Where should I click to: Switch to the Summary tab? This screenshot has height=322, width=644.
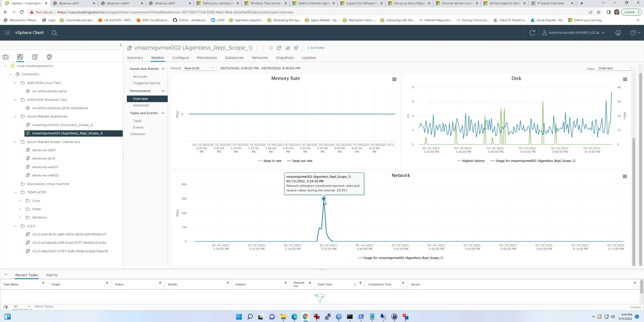click(135, 58)
